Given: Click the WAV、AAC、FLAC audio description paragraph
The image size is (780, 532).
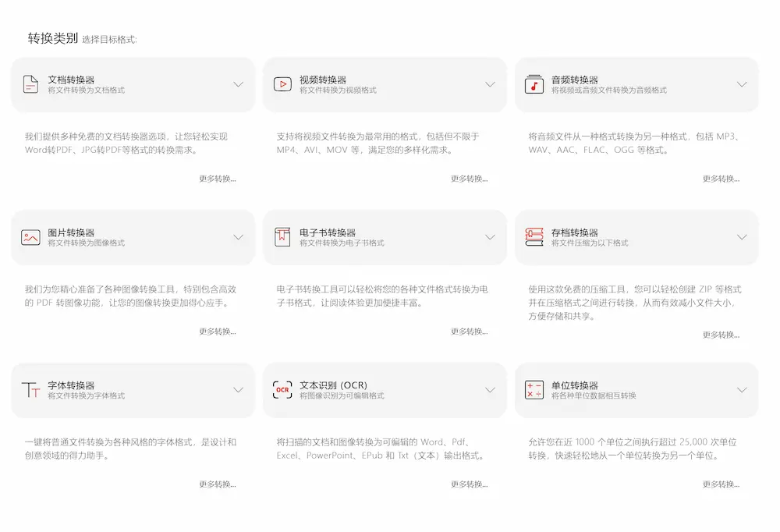Looking at the screenshot, I should coord(634,144).
